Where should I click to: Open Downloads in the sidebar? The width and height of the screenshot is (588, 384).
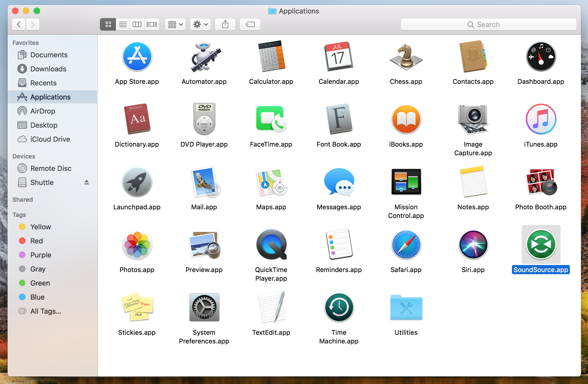[x=52, y=69]
